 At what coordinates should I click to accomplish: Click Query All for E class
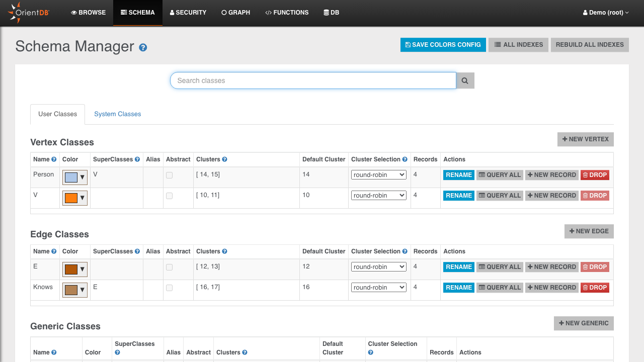(x=500, y=267)
